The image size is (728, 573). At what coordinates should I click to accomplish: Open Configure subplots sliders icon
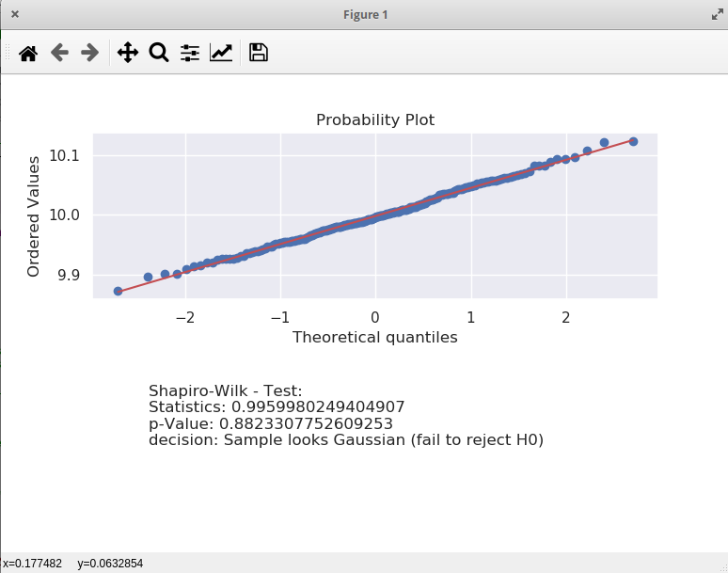click(190, 53)
